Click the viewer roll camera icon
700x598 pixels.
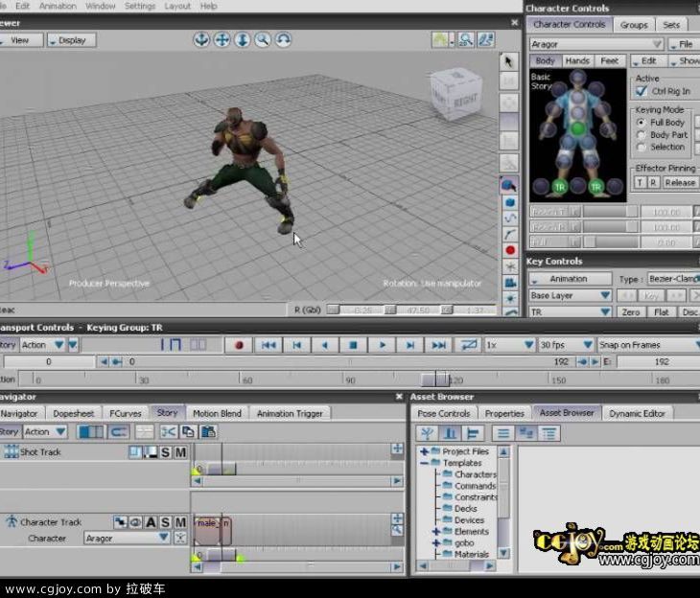click(x=283, y=39)
